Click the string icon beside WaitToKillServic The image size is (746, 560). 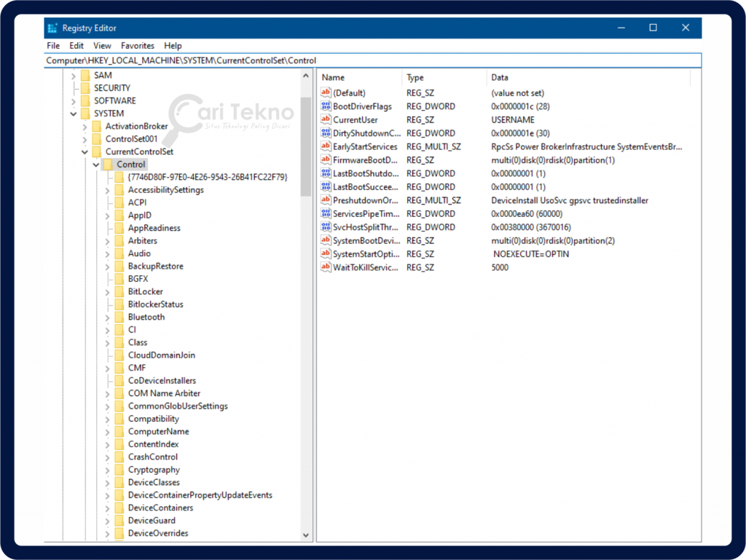(x=326, y=267)
